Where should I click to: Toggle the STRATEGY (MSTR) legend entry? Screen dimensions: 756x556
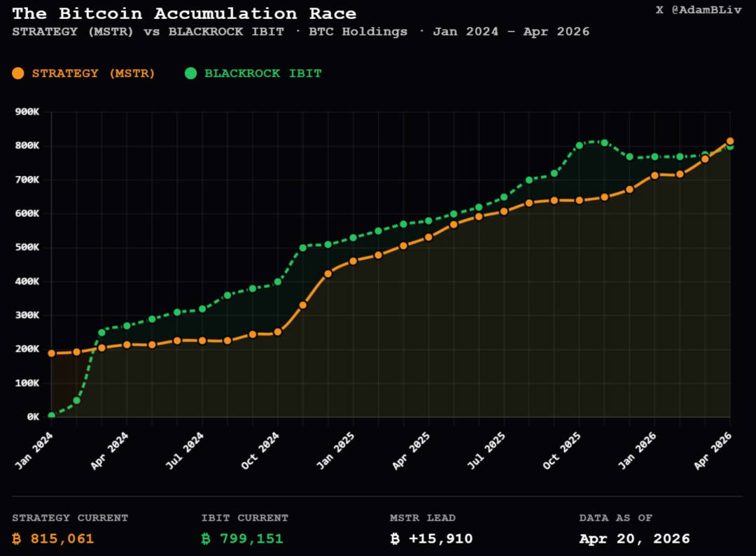click(x=83, y=73)
